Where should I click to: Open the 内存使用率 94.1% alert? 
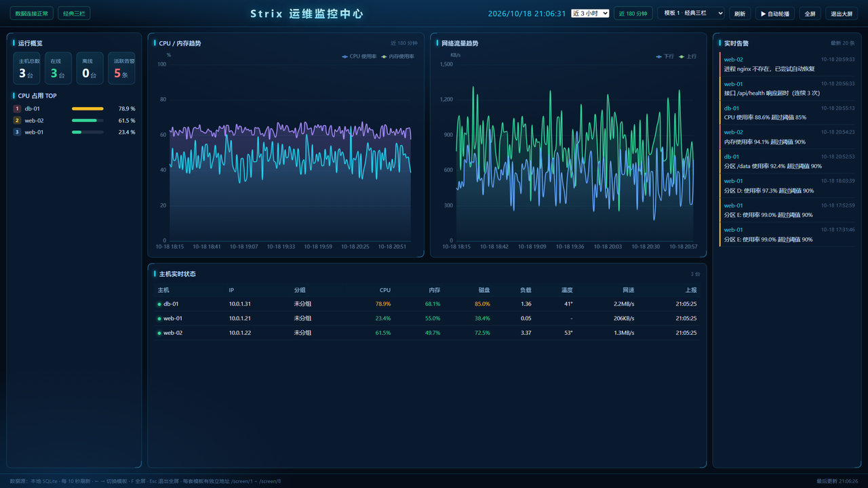[x=788, y=138]
